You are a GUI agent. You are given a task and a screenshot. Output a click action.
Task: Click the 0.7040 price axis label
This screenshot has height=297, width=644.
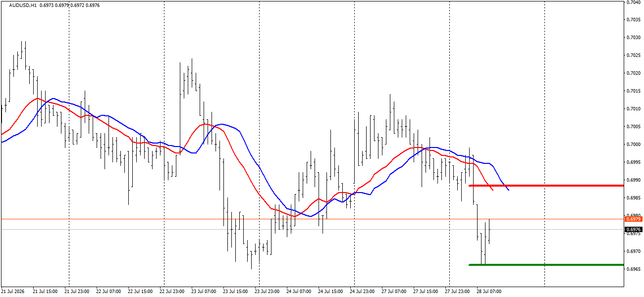tap(635, 2)
